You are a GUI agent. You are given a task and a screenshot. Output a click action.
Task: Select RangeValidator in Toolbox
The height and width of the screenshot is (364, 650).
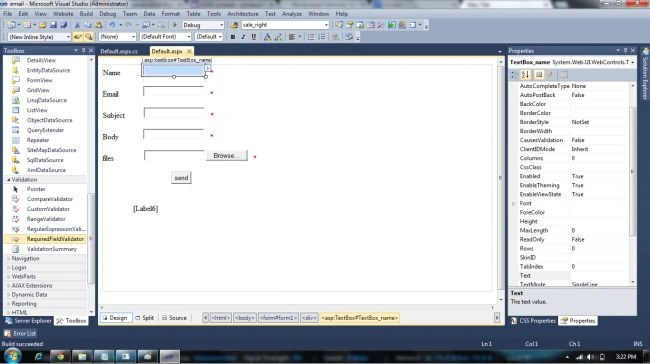pos(46,219)
